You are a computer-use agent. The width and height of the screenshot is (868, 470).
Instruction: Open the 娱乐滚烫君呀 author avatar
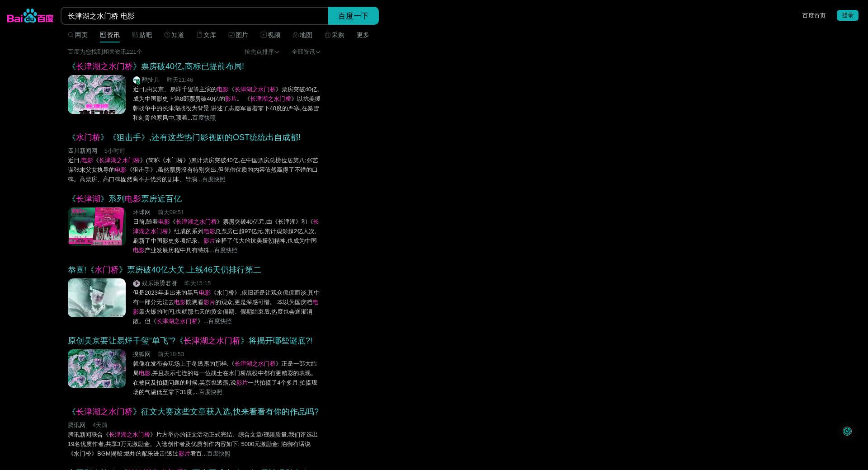[137, 283]
